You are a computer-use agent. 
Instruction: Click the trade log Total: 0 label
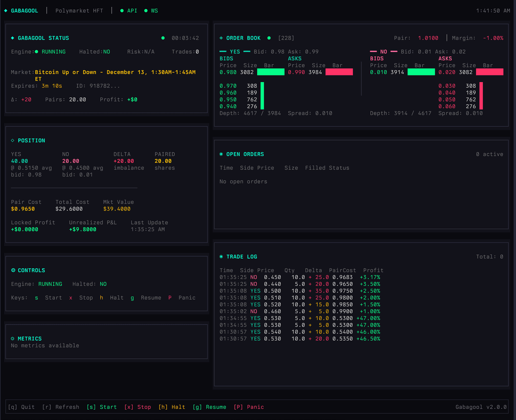490,257
